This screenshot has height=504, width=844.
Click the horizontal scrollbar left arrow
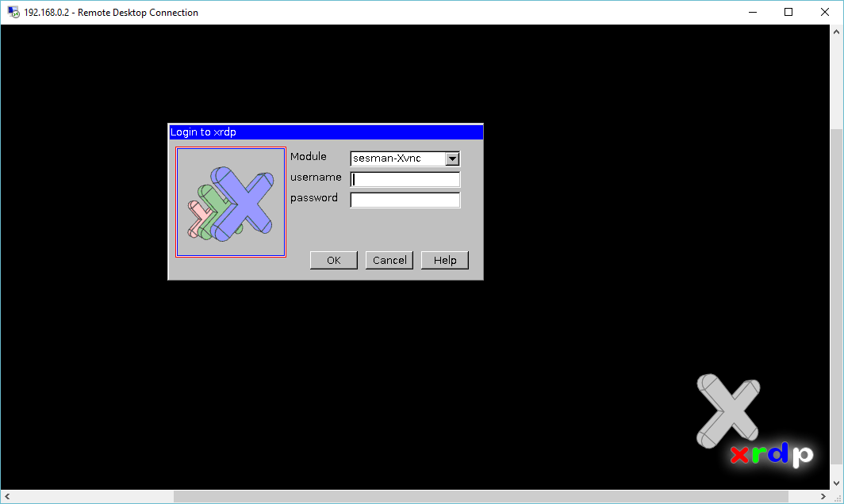[x=7, y=496]
